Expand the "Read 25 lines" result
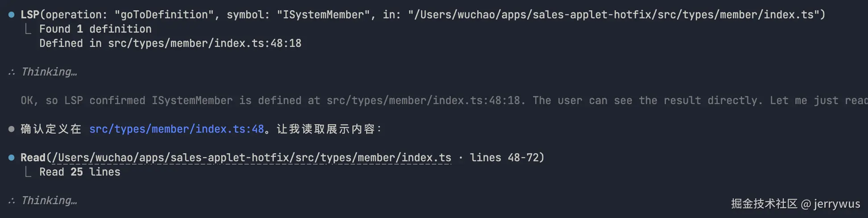The width and height of the screenshot is (868, 218). coord(80,172)
